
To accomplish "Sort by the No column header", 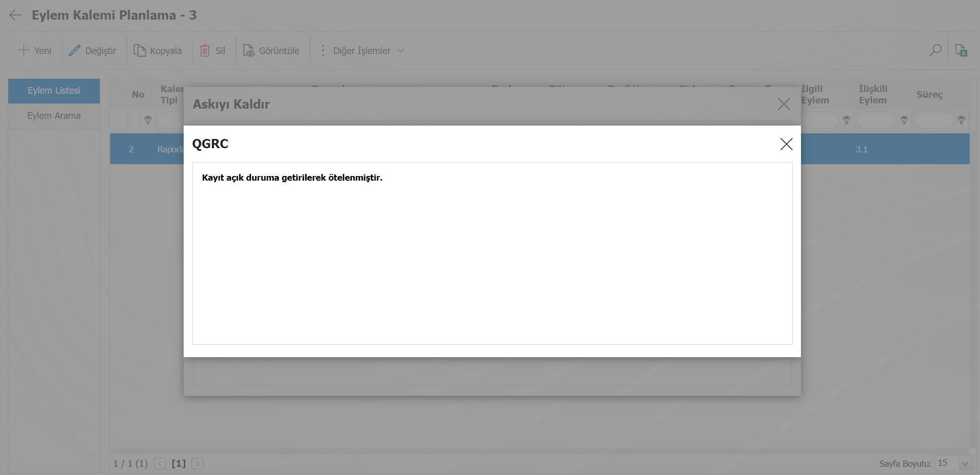I will (x=138, y=95).
